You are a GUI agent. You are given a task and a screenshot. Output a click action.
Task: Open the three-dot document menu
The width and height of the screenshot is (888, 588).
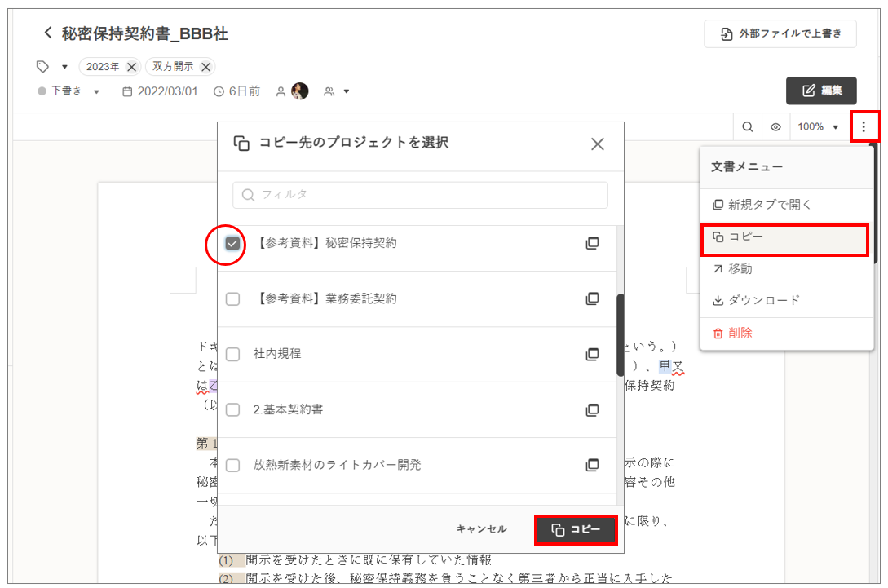(864, 127)
